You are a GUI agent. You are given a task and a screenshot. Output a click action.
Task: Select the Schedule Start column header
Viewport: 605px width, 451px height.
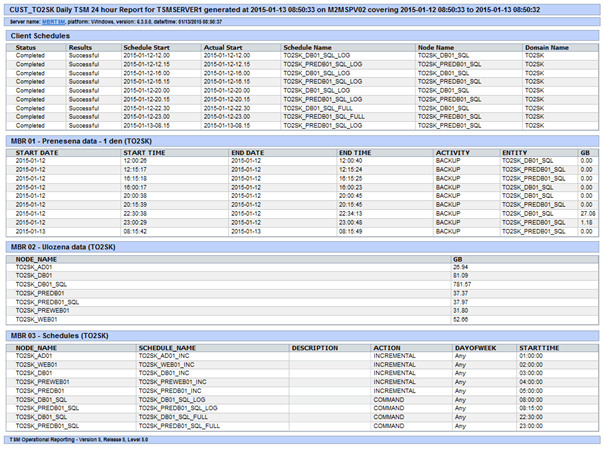pos(146,47)
